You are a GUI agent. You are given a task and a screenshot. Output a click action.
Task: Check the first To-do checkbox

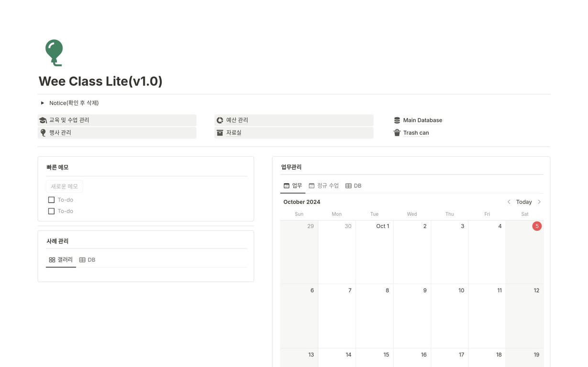pyautogui.click(x=51, y=199)
